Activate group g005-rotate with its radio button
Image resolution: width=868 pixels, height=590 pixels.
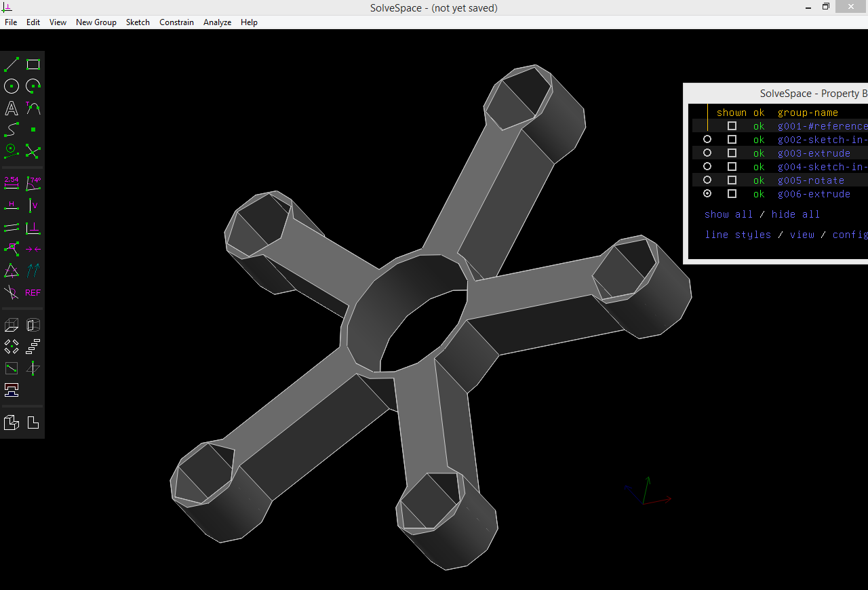(x=707, y=180)
